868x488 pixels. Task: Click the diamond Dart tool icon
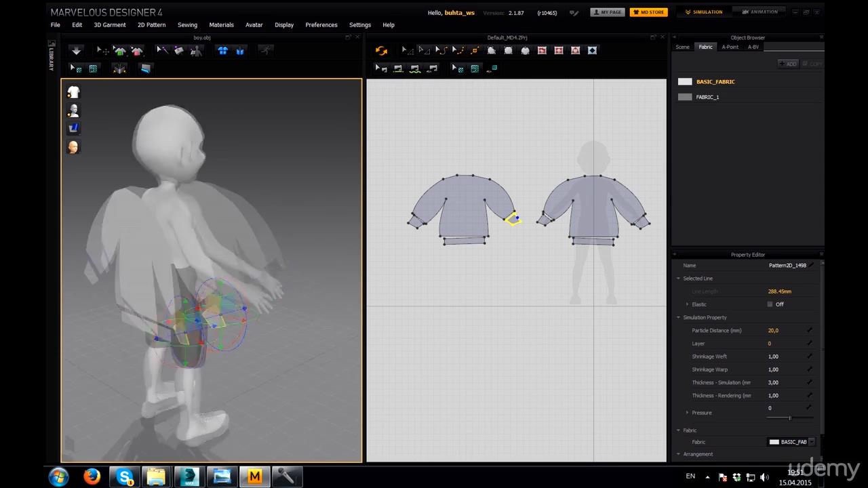pos(592,51)
